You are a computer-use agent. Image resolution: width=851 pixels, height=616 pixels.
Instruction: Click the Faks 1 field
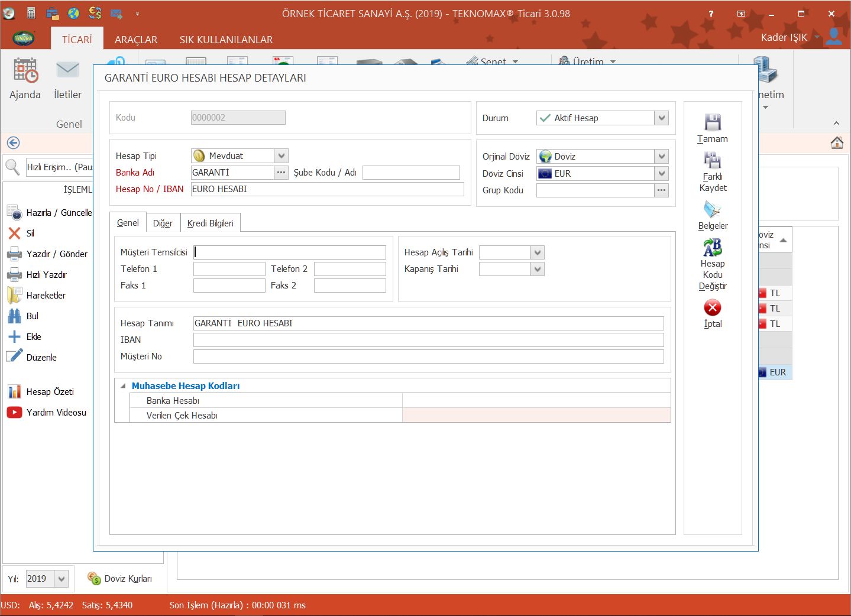pyautogui.click(x=229, y=286)
